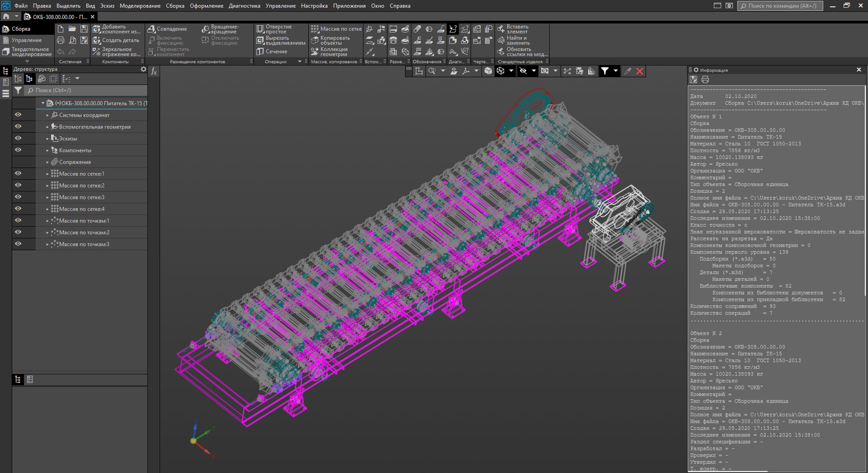Click the Зеркальное отражение компонента icon
Image resolution: width=868 pixels, height=473 pixels.
(x=97, y=52)
